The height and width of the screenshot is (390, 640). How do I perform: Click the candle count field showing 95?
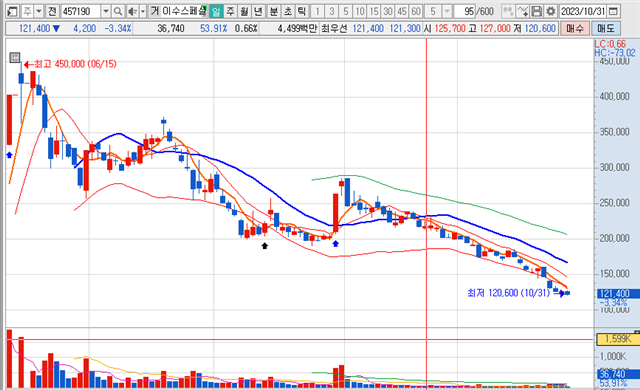[464, 11]
